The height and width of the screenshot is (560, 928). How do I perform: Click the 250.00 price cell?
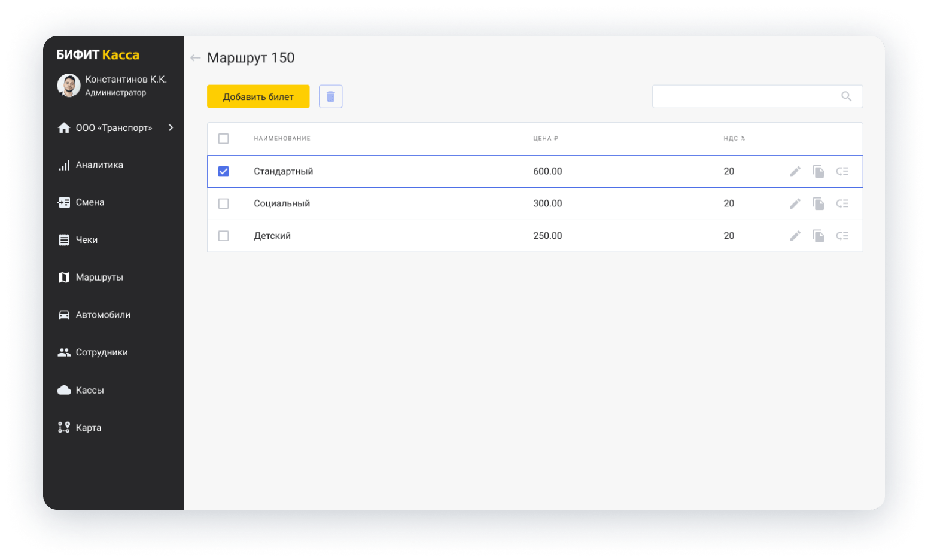tap(547, 236)
